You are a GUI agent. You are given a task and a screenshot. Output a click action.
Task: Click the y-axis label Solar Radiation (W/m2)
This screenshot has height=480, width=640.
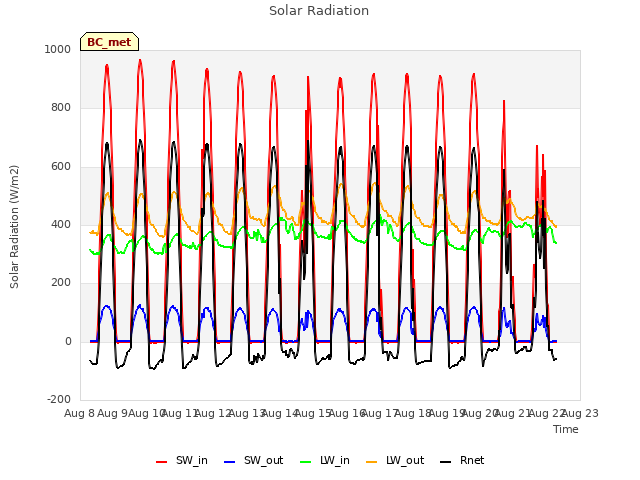click(x=14, y=227)
